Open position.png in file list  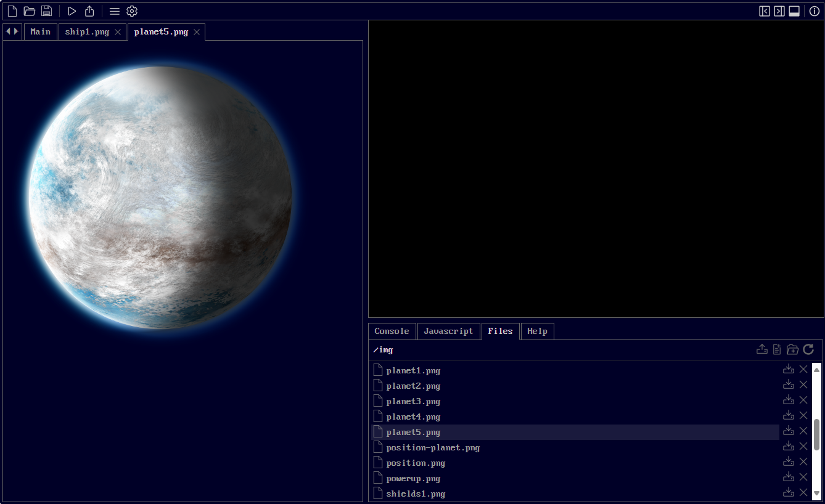575,463
